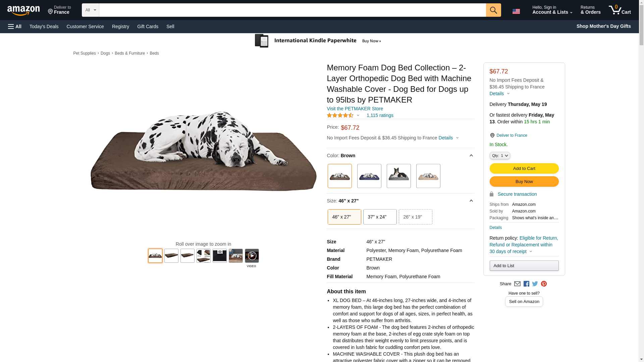Visit the PETMAKER Store link
Image resolution: width=644 pixels, height=362 pixels.
tap(355, 109)
